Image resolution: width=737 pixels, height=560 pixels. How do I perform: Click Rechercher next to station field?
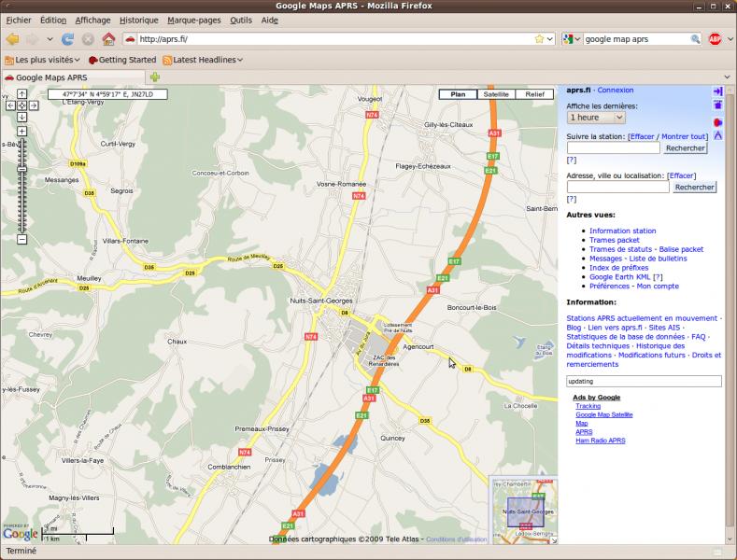point(686,148)
